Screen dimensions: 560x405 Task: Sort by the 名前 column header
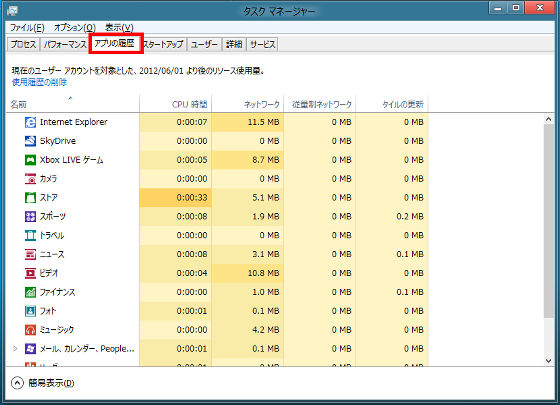[x=72, y=104]
